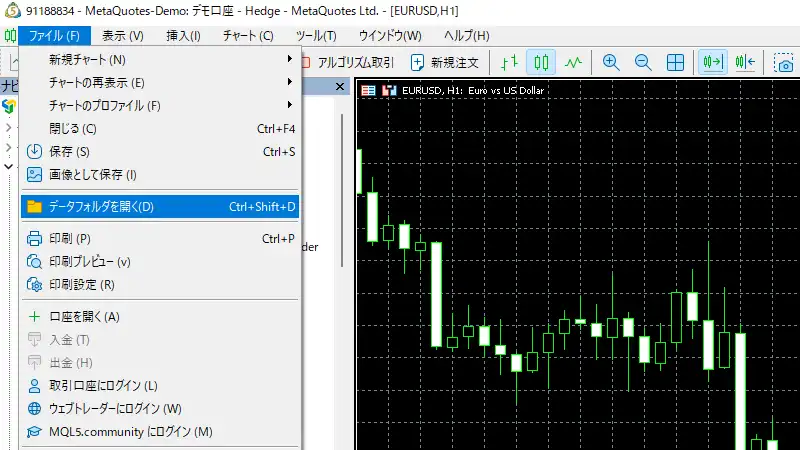This screenshot has width=800, height=450.
Task: Expand the second collapsed navigator node
Action: point(8,147)
